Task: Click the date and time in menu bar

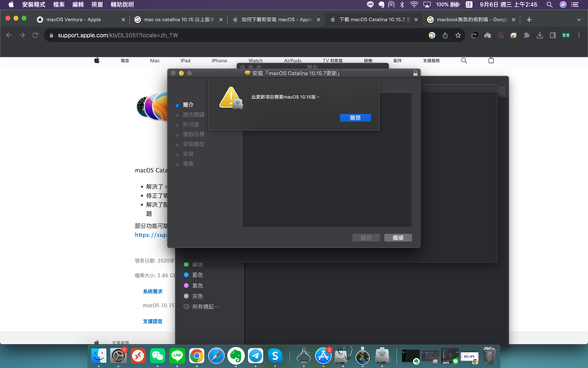Action: click(x=509, y=5)
